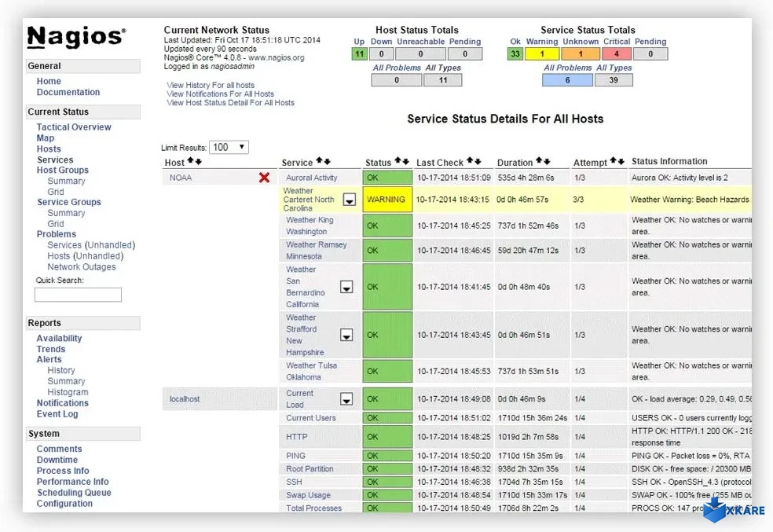Open Documentation in sidebar
The height and width of the screenshot is (532, 773).
pyautogui.click(x=68, y=92)
